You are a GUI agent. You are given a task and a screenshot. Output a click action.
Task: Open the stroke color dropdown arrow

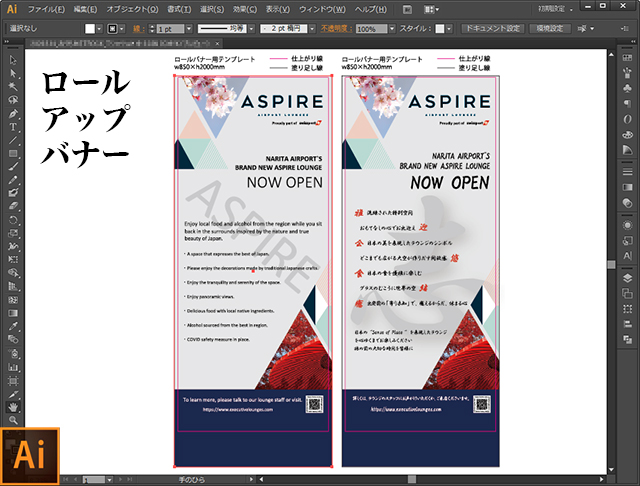click(122, 29)
